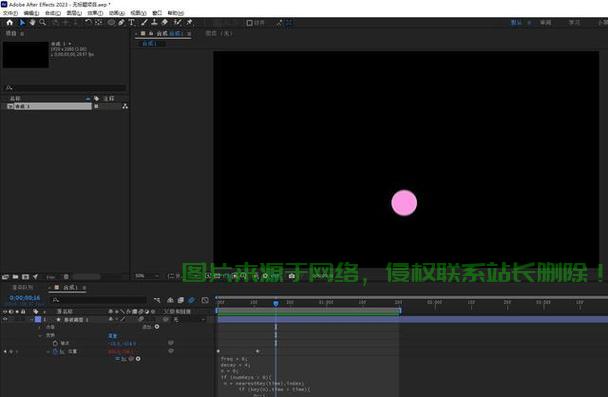Click the composition thumbnail in project panel
Image resolution: width=608 pixels, height=397 pixels.
[26, 55]
